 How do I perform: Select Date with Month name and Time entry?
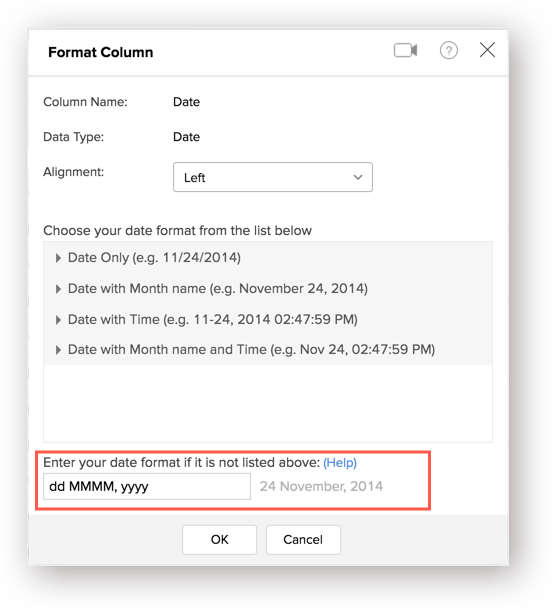pos(251,350)
